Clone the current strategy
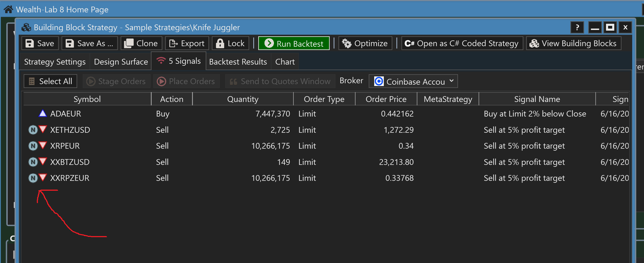This screenshot has height=263, width=644. 141,43
